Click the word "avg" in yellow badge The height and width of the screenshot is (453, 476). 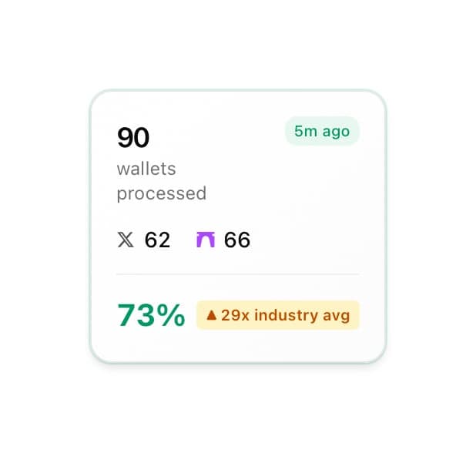click(335, 315)
